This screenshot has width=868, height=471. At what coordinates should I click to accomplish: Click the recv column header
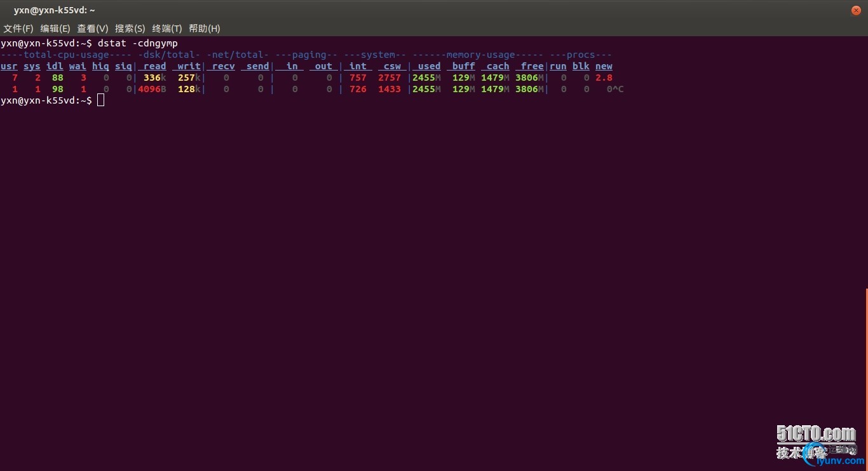(220, 66)
